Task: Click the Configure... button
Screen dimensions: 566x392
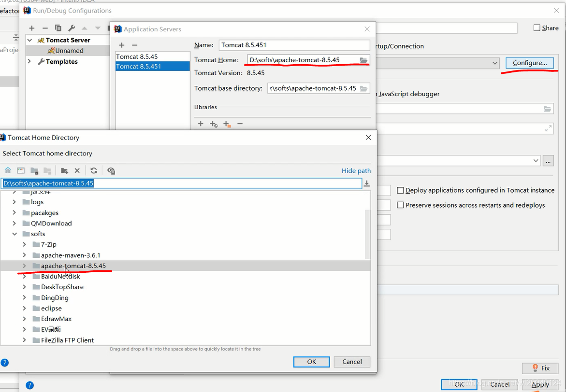Action: click(530, 63)
